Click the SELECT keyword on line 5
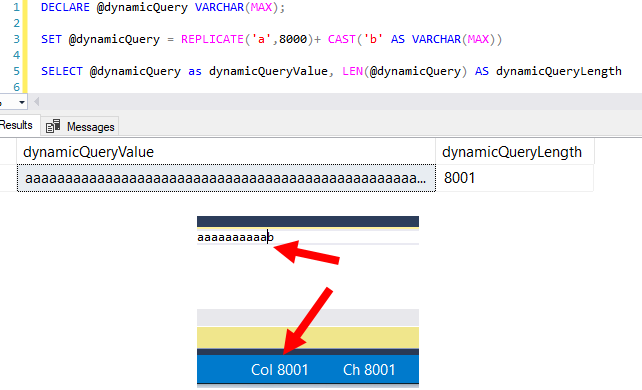 click(62, 71)
